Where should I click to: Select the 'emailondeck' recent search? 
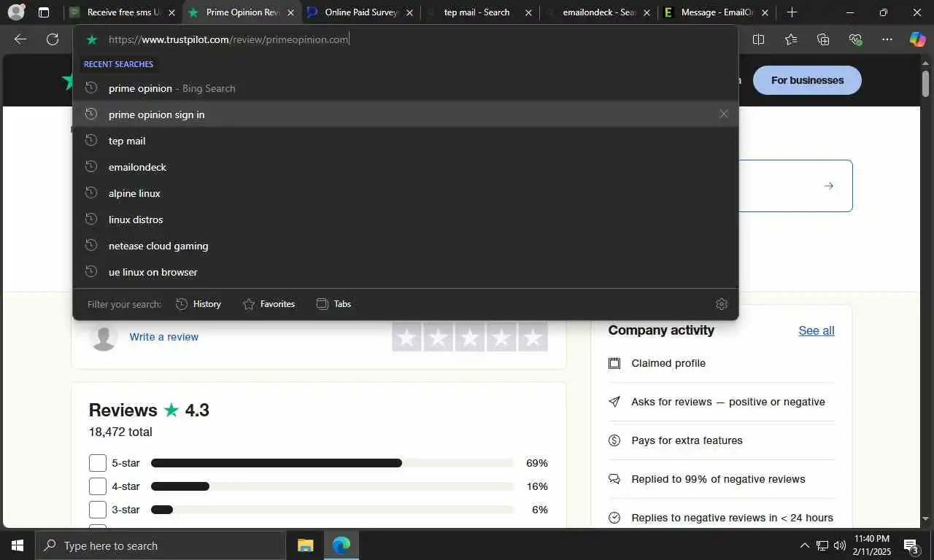tap(406, 167)
